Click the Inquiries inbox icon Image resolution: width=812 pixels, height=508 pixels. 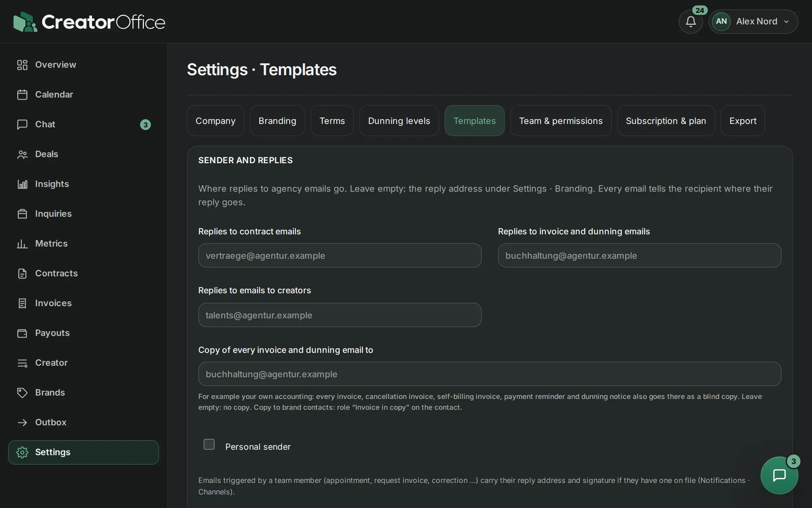point(22,214)
